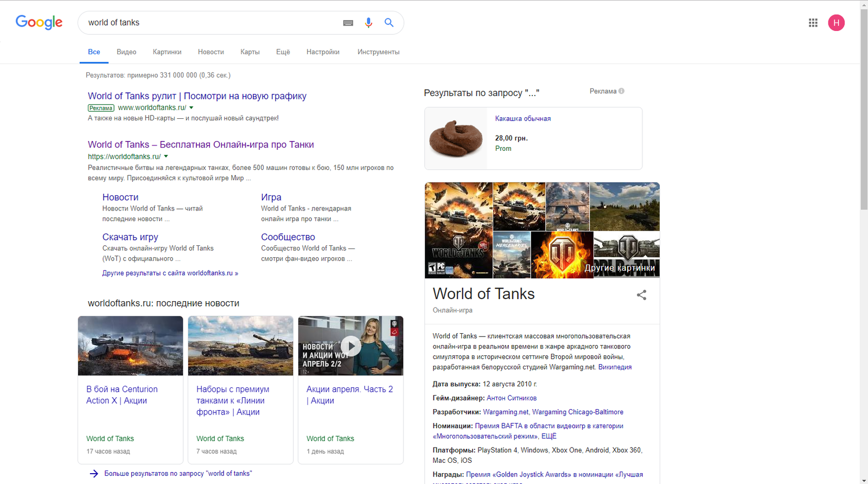The height and width of the screenshot is (484, 868).
Task: Open Наборы с премиум танками article
Action: (233, 400)
